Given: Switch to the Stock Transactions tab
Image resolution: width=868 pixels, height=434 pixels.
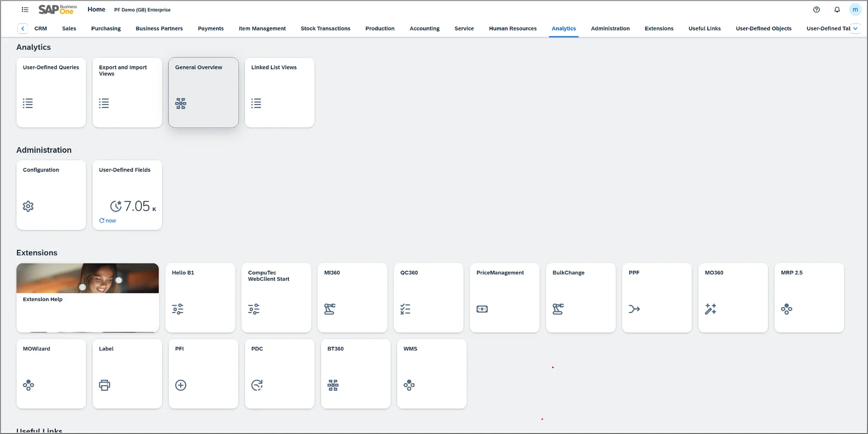Looking at the screenshot, I should tap(325, 29).
